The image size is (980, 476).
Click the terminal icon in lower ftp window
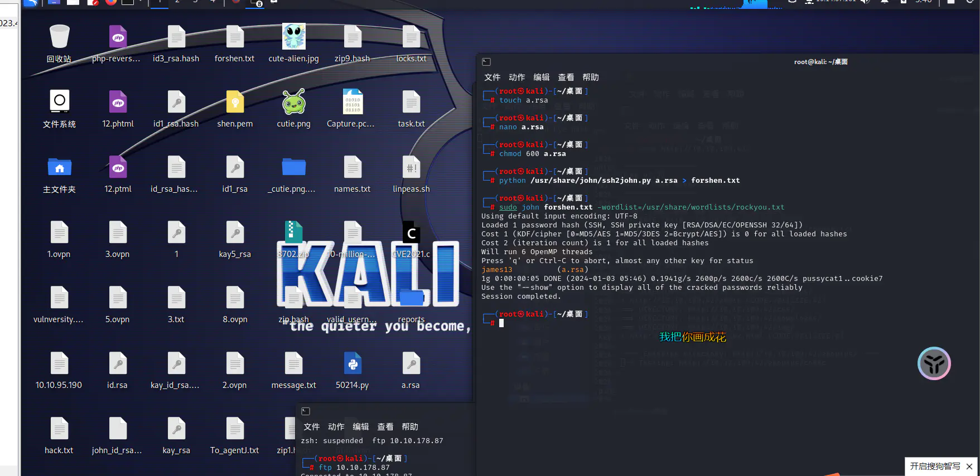[306, 411]
